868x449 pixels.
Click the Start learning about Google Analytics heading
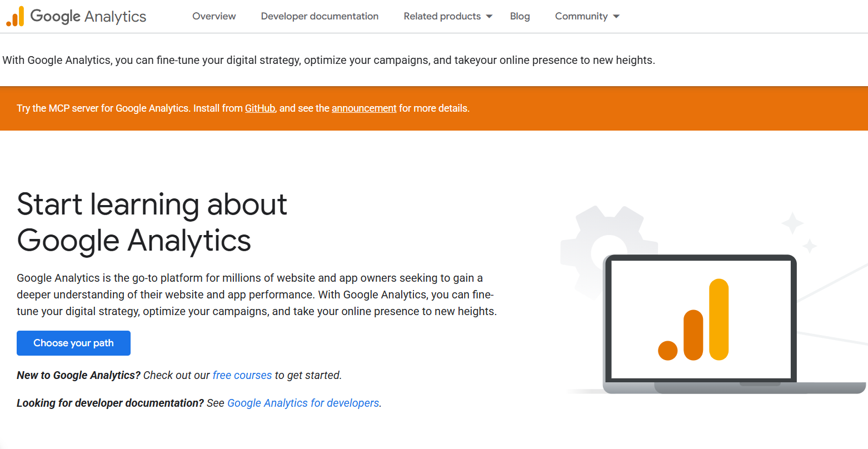pyautogui.click(x=152, y=222)
